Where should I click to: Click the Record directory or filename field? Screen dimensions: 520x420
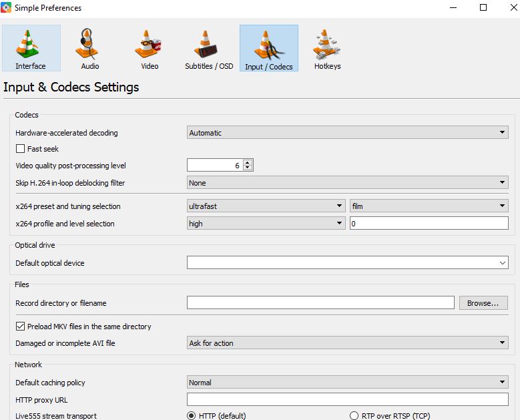pyautogui.click(x=320, y=302)
